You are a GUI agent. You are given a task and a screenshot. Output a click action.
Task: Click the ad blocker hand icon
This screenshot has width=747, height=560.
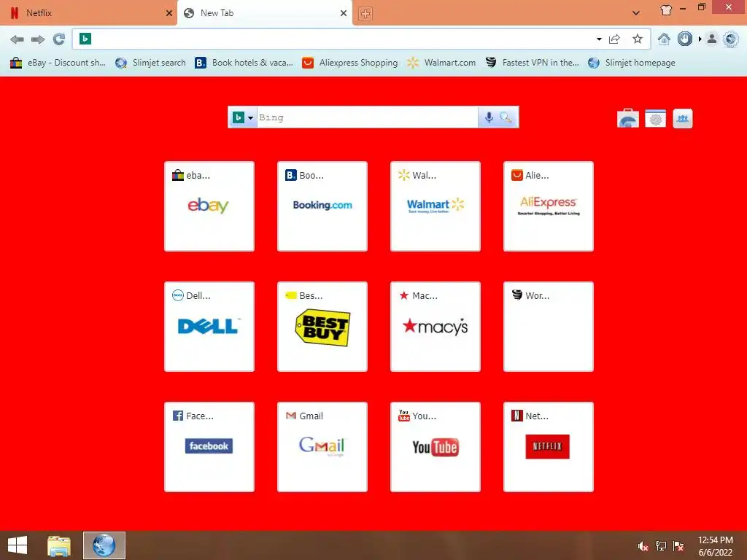point(684,39)
